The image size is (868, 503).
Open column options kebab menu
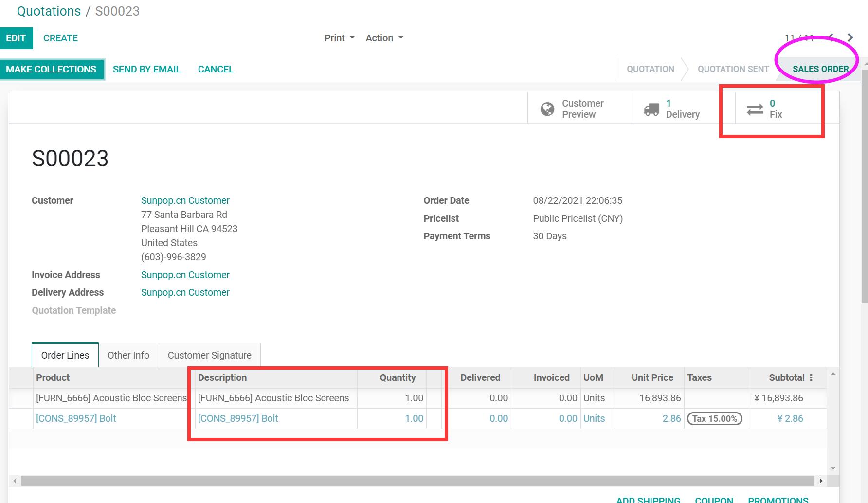811,377
